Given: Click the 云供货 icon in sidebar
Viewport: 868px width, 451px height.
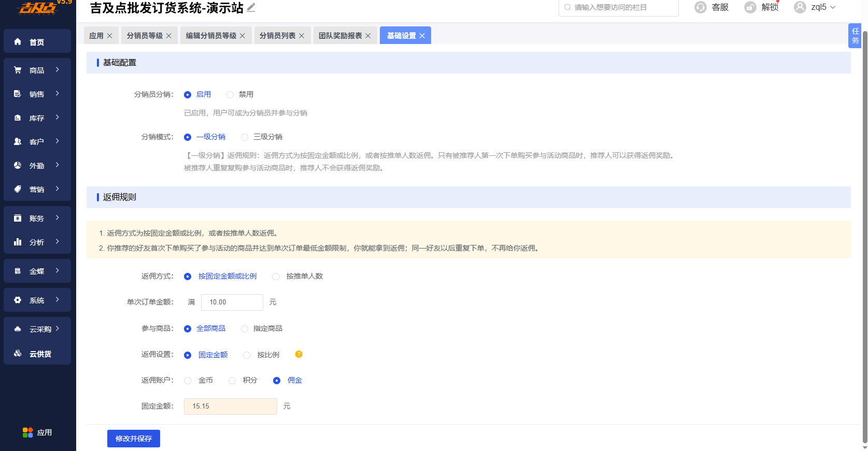Looking at the screenshot, I should click(18, 353).
